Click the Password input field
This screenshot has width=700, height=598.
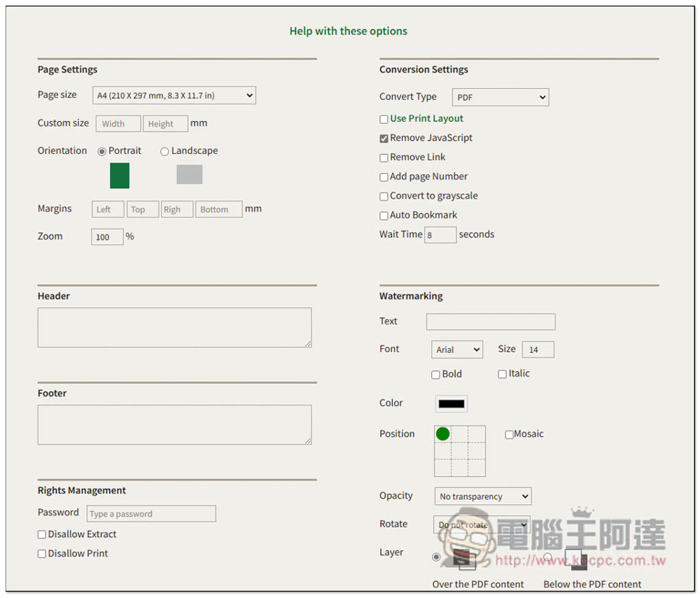coord(151,513)
